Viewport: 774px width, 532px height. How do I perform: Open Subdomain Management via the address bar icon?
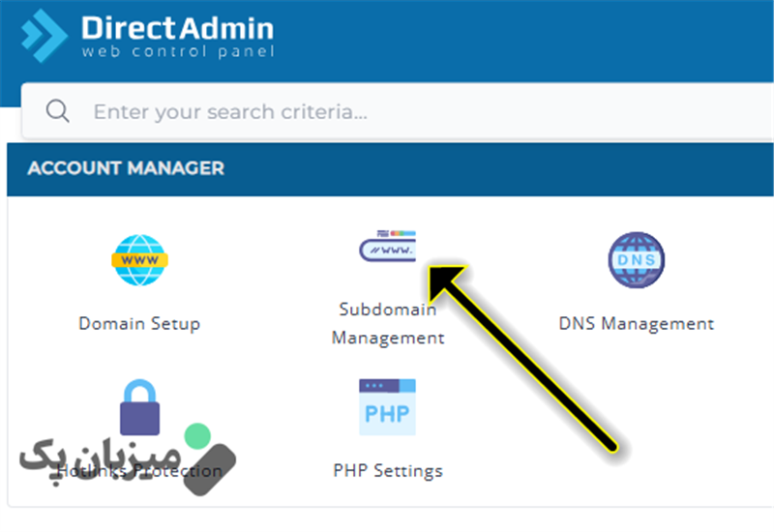(x=388, y=246)
